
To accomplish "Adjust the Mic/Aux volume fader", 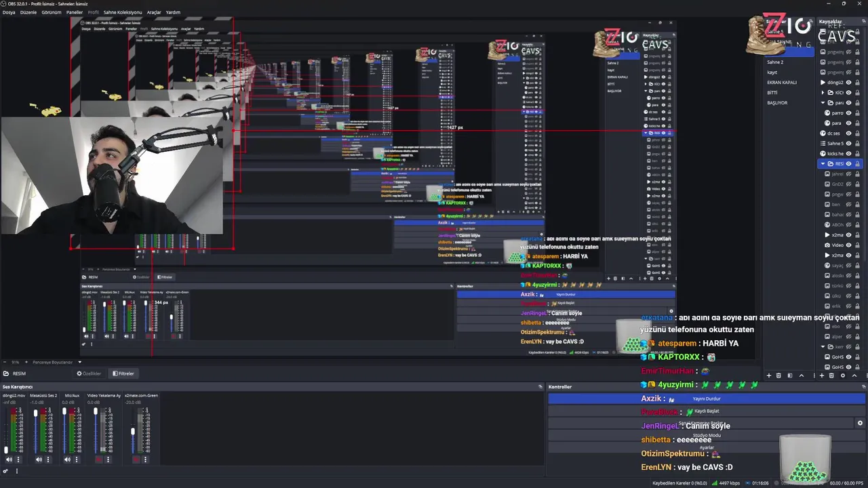I will click(64, 411).
